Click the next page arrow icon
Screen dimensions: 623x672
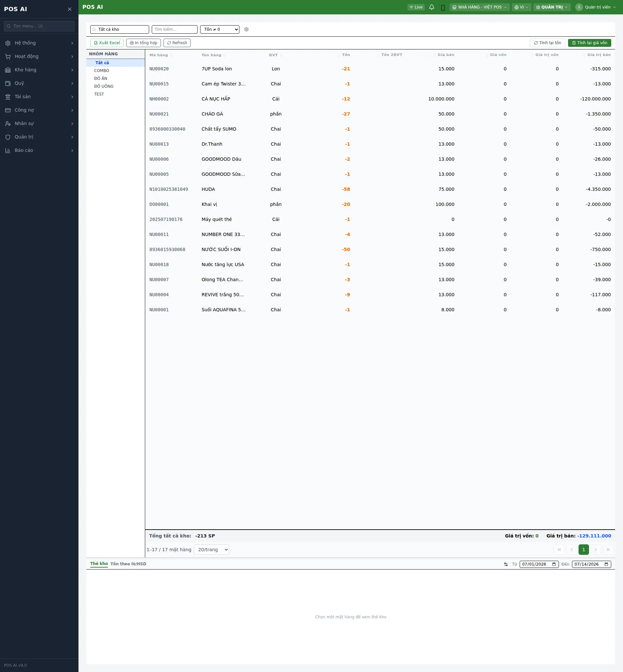point(596,550)
